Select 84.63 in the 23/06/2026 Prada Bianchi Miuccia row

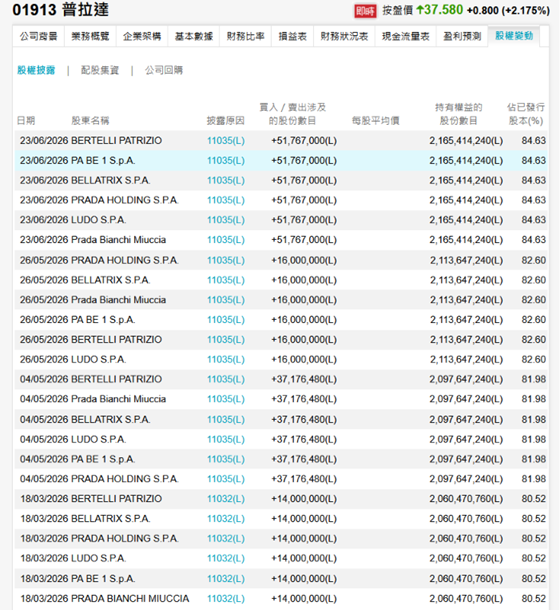[x=534, y=240]
